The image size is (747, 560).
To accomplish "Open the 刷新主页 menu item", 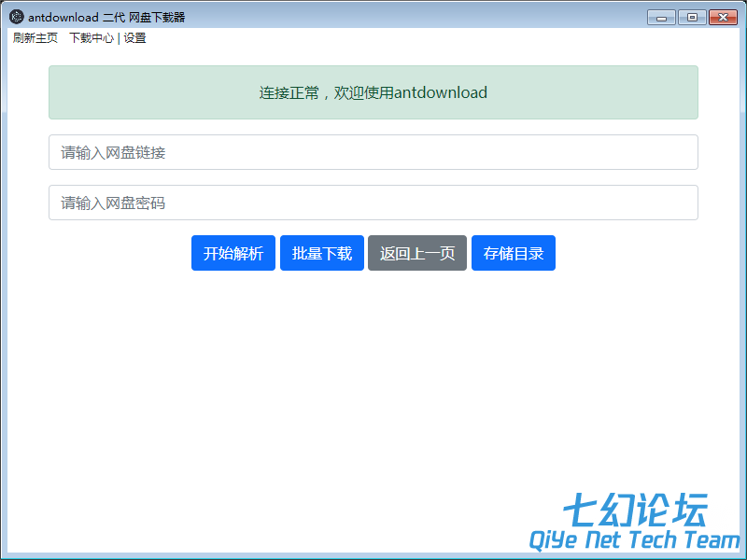I will tap(35, 38).
